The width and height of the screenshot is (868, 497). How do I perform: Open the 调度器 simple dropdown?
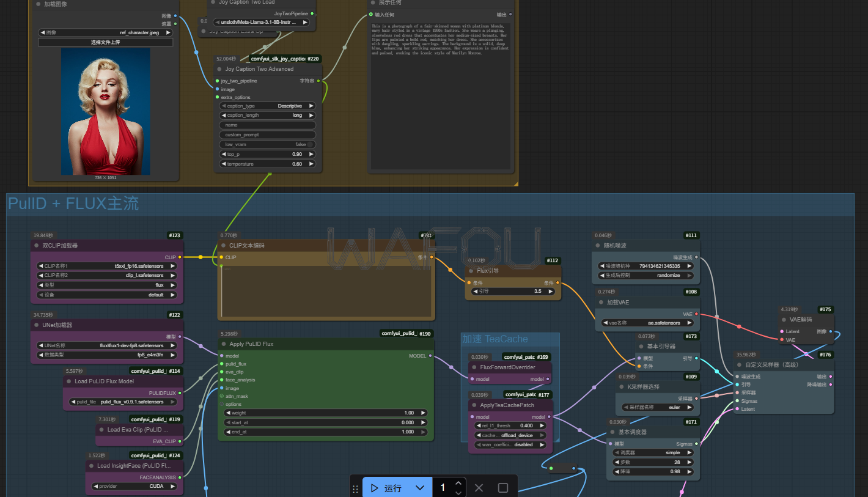point(653,453)
